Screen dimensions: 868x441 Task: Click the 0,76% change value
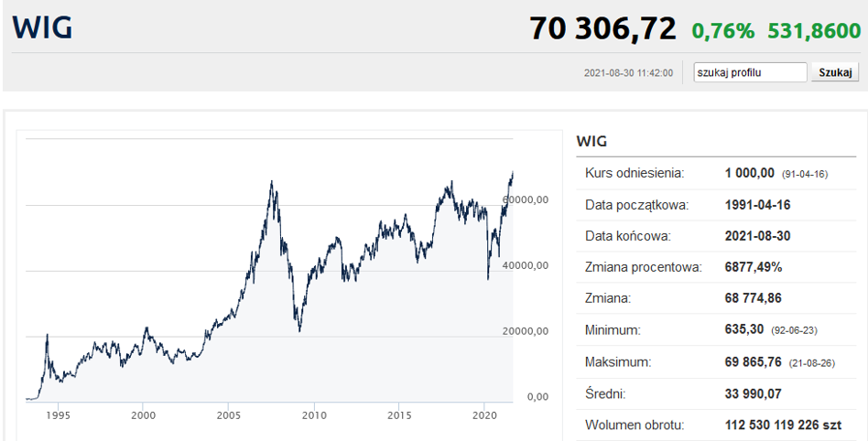click(x=723, y=30)
